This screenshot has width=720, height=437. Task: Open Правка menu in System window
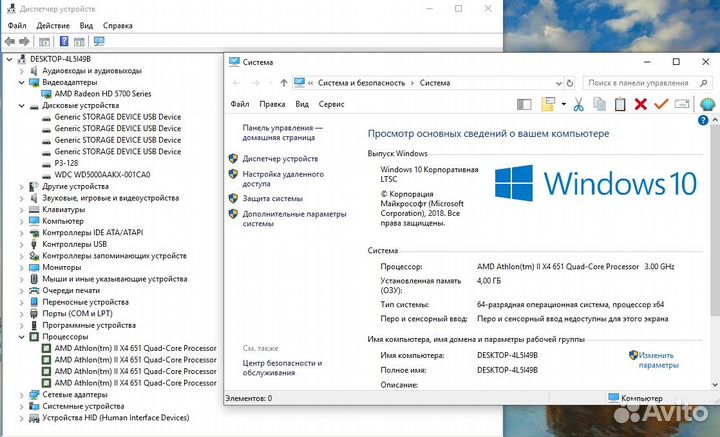(x=272, y=104)
